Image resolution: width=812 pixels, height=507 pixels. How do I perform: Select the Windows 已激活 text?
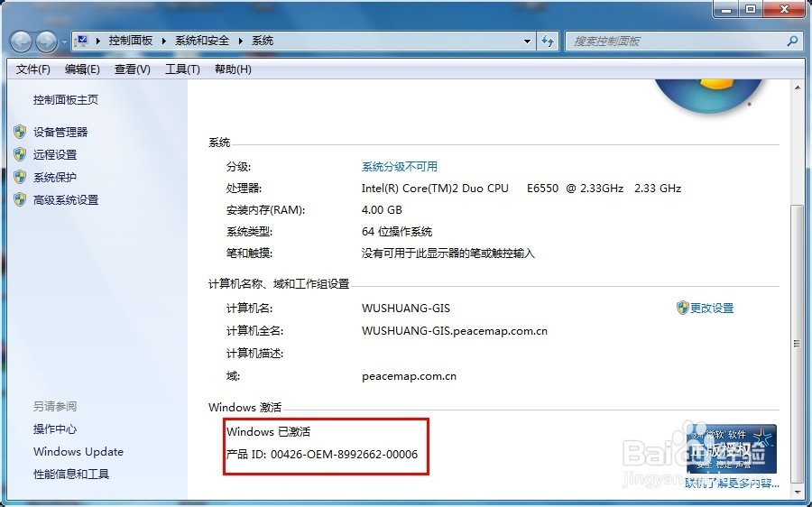point(268,431)
